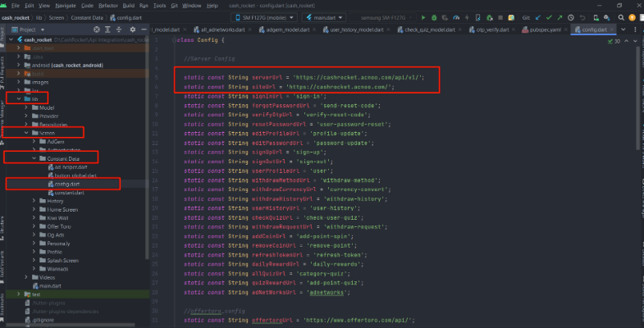644x328 pixels.
Task: Switch to the pubspec.yaml tab
Action: [x=536, y=29]
